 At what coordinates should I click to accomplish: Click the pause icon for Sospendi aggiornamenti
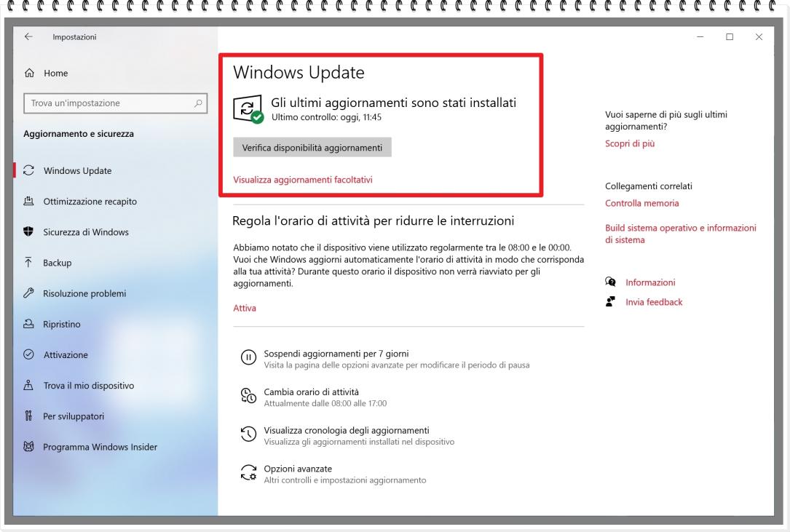[x=248, y=357]
